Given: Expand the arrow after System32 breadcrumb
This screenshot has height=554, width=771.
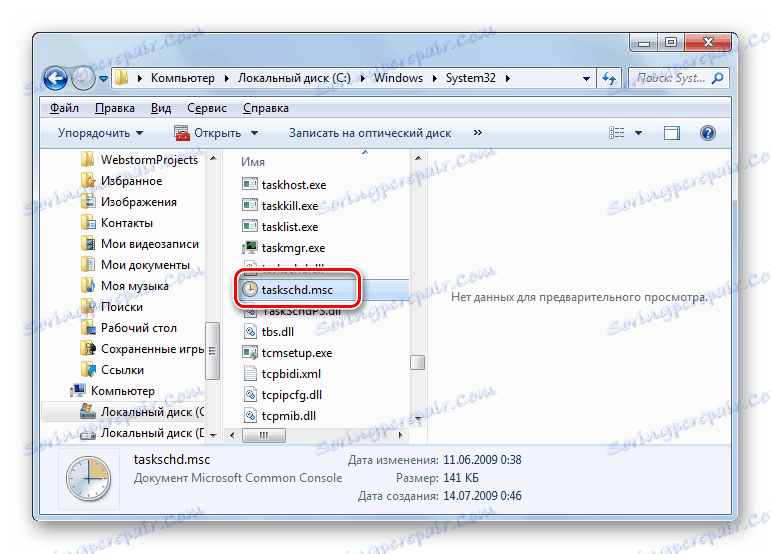Looking at the screenshot, I should click(x=507, y=78).
